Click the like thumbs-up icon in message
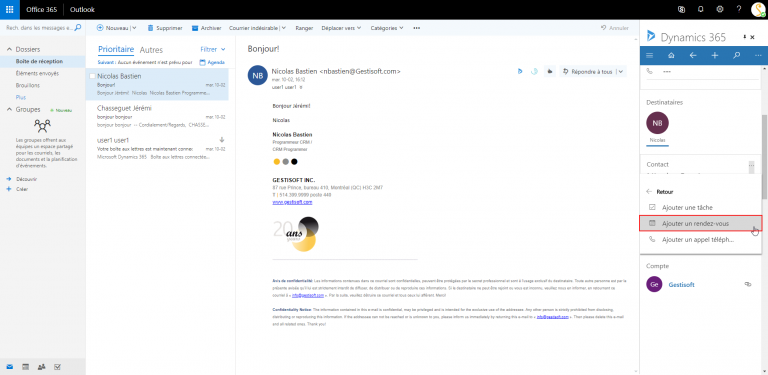This screenshot has height=375, width=768. click(x=550, y=71)
